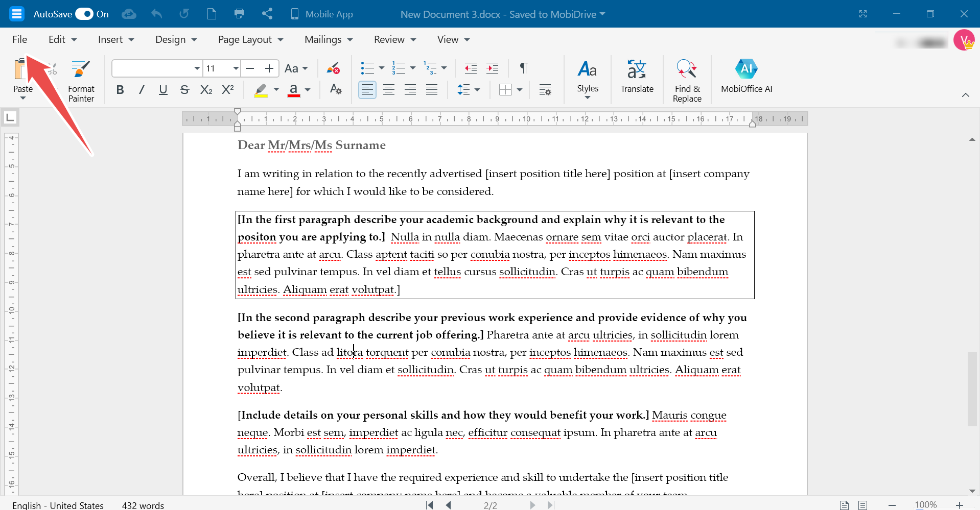Redo the last action

pyautogui.click(x=184, y=14)
